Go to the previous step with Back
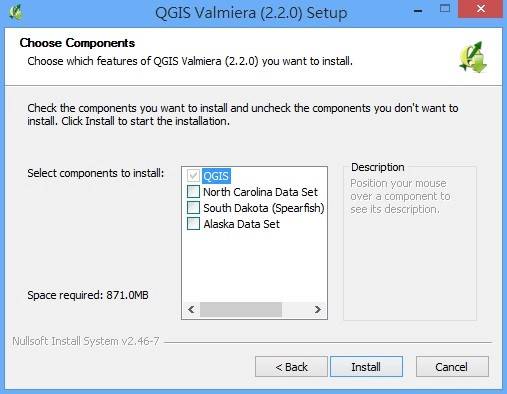Viewport: 507px width, 394px height. point(291,367)
